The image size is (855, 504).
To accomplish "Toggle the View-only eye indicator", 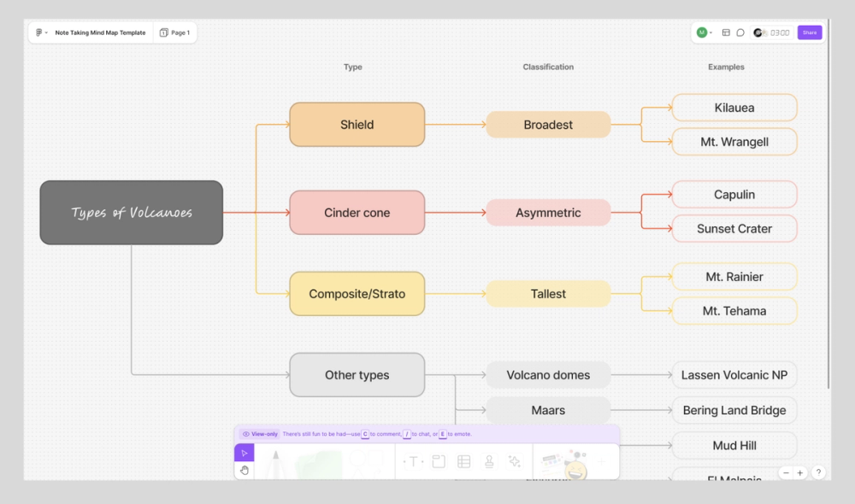I will [246, 435].
